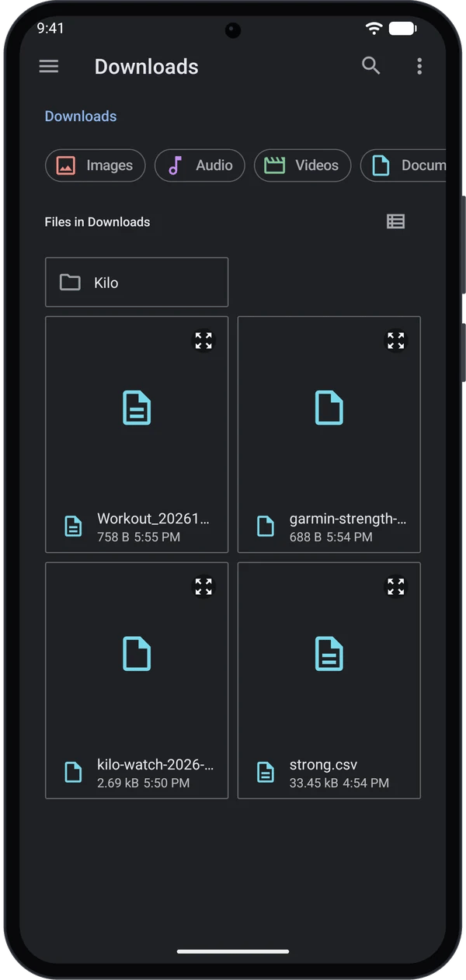
Task: Filter by Documents chip
Action: coord(404,165)
